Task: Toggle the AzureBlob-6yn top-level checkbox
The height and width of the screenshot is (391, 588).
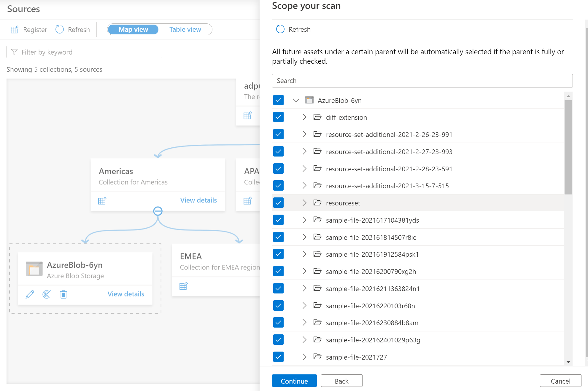Action: pos(279,100)
